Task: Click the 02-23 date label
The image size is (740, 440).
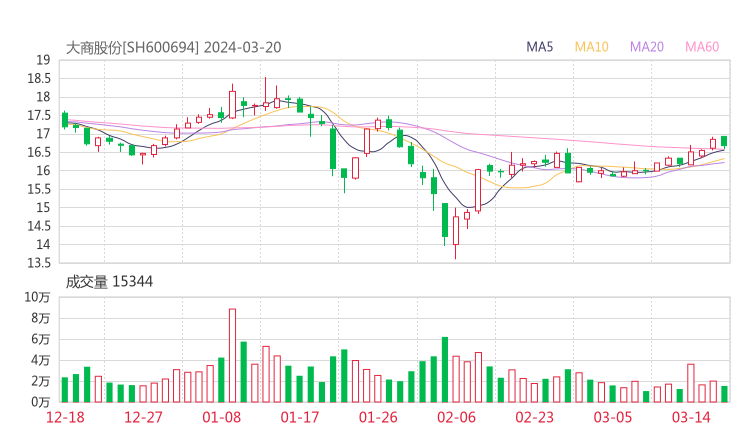Action: pos(534,417)
